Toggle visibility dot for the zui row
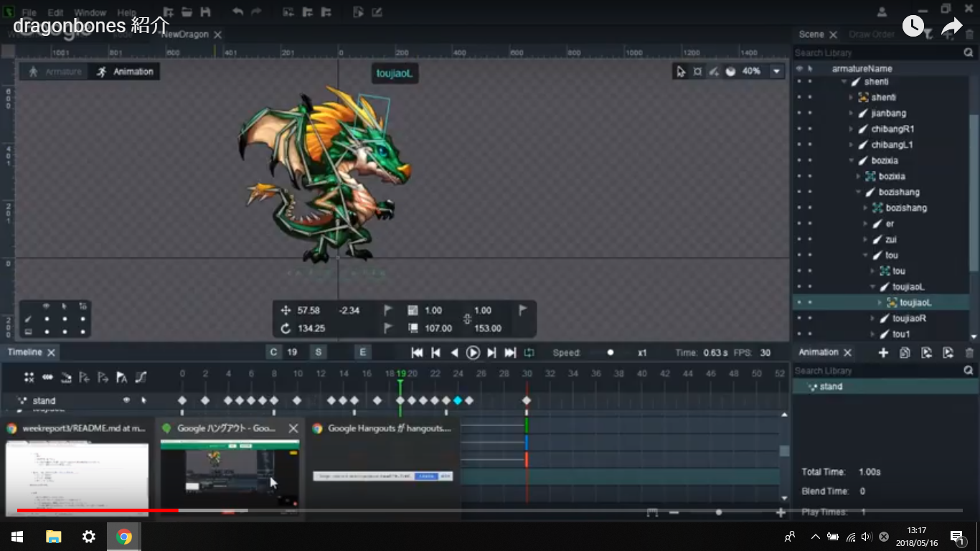This screenshot has height=551, width=980. 798,240
